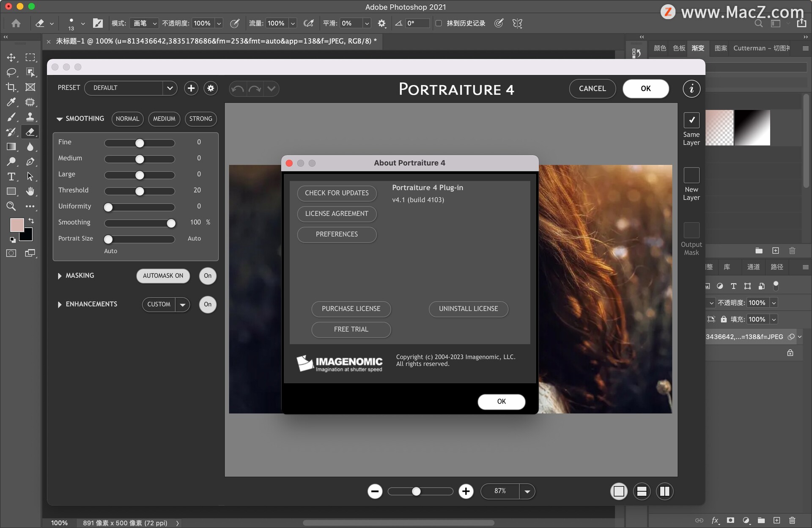This screenshot has height=528, width=812.
Task: Redo the Portraiture adjustment
Action: click(x=255, y=89)
